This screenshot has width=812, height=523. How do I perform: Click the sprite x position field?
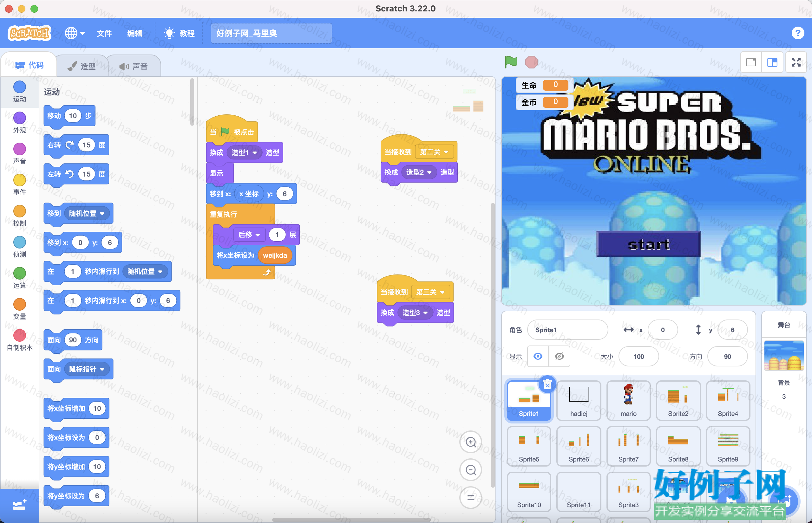[x=663, y=330]
